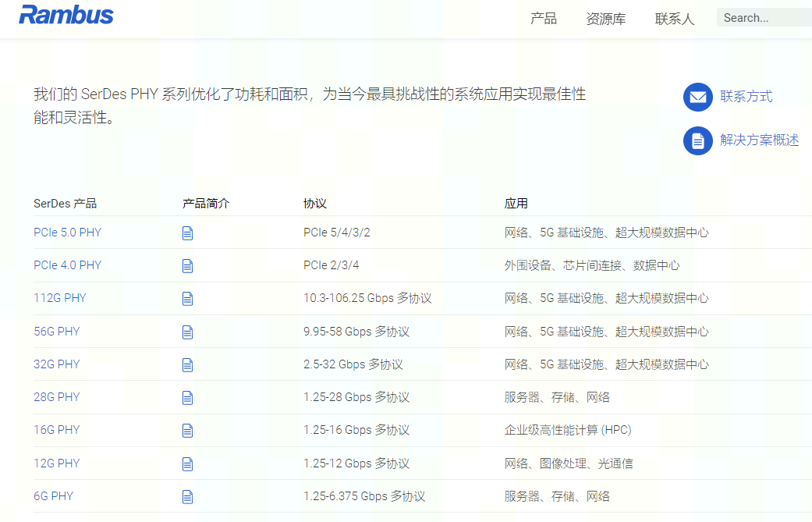Select the text 9.95-58 Gbps 多协议

pyautogui.click(x=356, y=332)
